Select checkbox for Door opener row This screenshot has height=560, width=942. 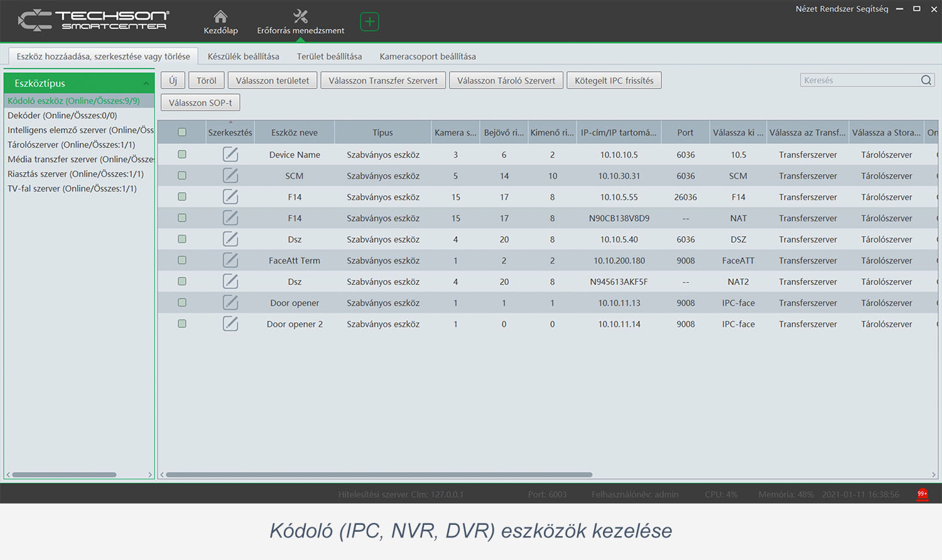tap(182, 303)
